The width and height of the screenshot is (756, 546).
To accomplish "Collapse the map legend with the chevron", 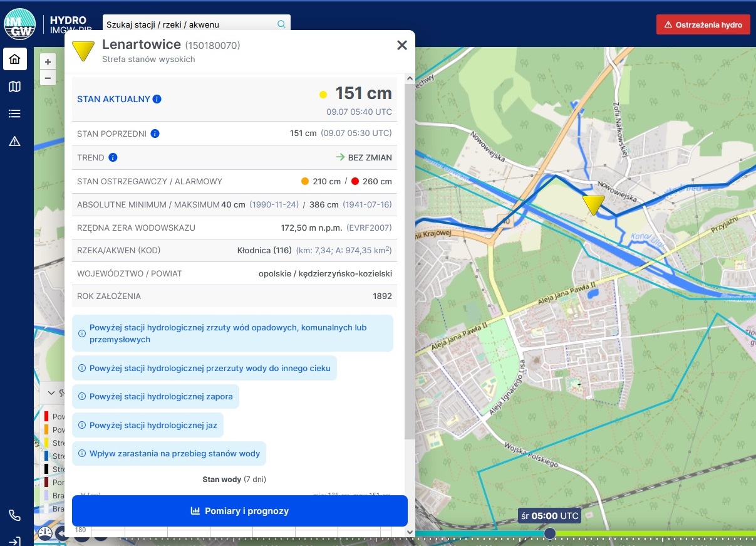I will (x=51, y=394).
